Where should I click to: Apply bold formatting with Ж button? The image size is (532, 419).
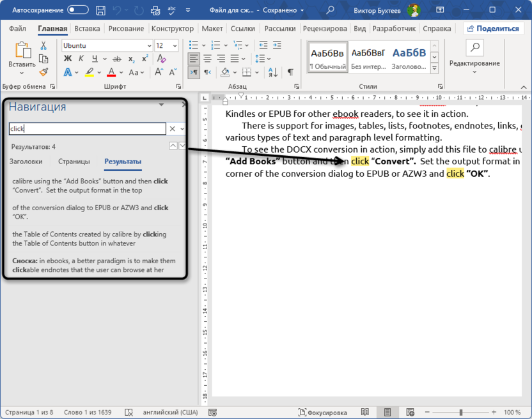(68, 59)
